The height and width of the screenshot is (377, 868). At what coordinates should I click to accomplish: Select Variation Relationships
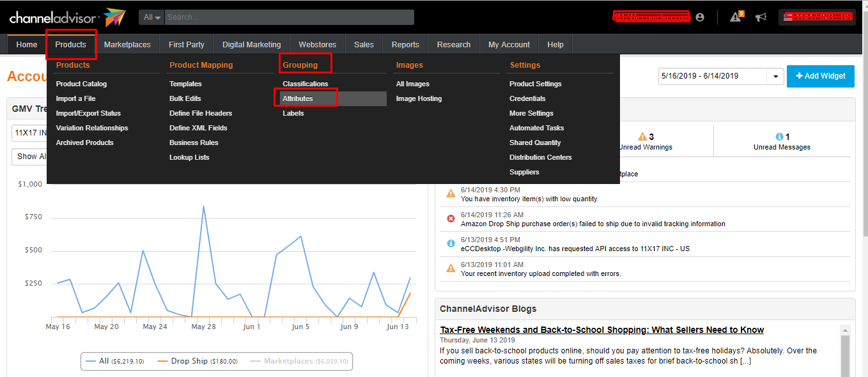(92, 128)
